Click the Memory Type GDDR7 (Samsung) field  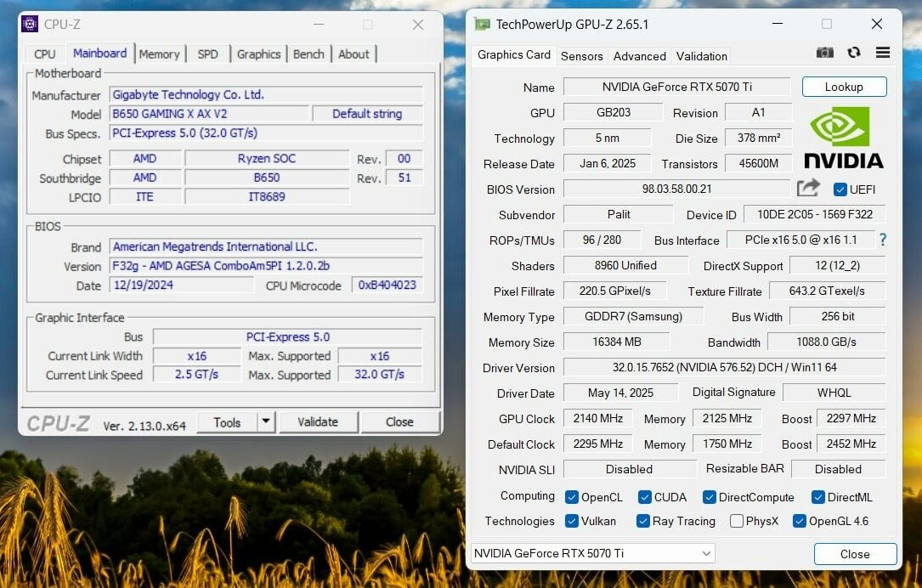coord(633,316)
